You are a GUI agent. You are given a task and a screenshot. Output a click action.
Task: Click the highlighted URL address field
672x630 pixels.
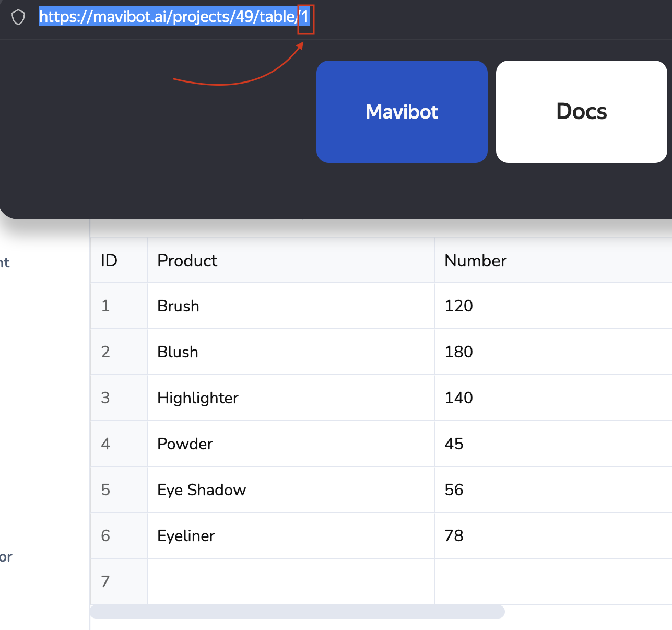coord(174,17)
